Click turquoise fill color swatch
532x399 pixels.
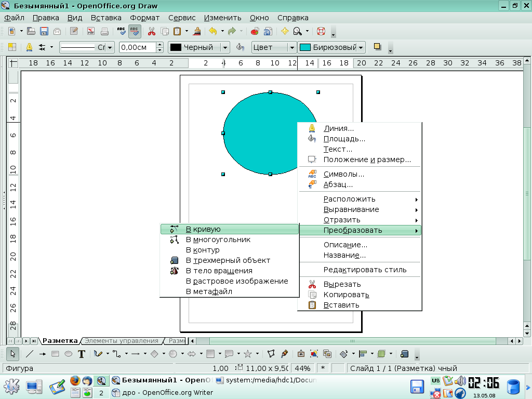click(x=305, y=47)
